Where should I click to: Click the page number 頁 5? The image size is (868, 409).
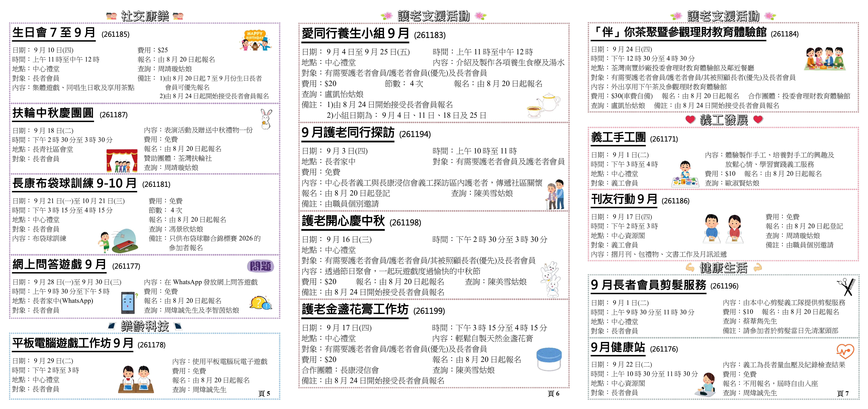pos(264,393)
